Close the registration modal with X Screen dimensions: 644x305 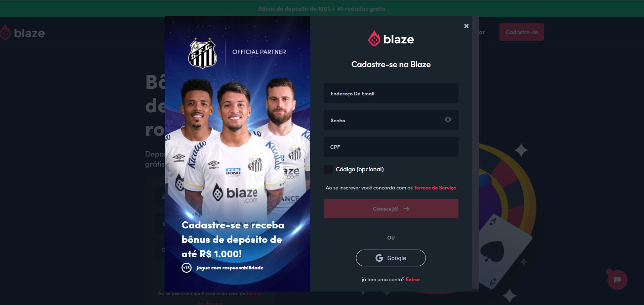click(466, 26)
